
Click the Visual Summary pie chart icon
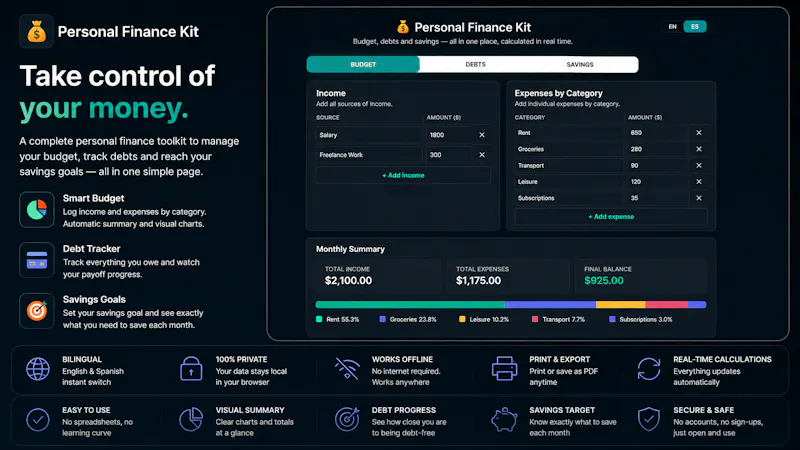[x=191, y=419]
